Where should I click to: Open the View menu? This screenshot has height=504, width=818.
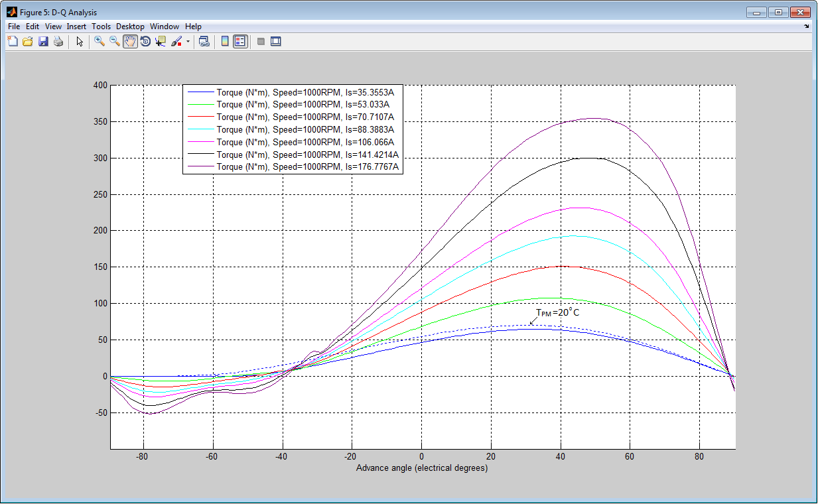click(x=53, y=26)
